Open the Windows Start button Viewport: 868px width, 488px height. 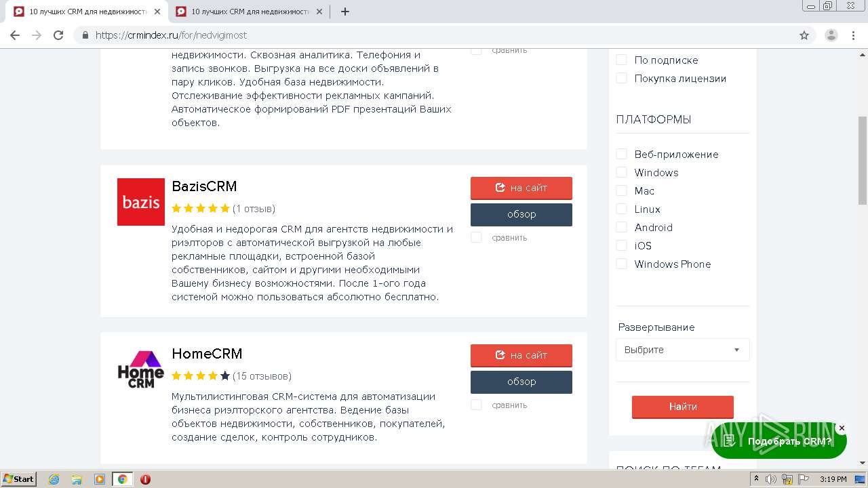click(x=18, y=479)
